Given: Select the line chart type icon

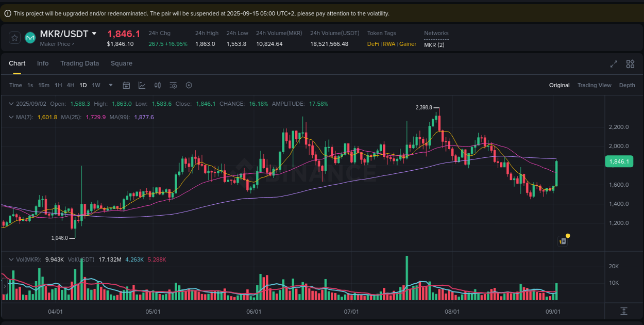Looking at the screenshot, I should (141, 85).
